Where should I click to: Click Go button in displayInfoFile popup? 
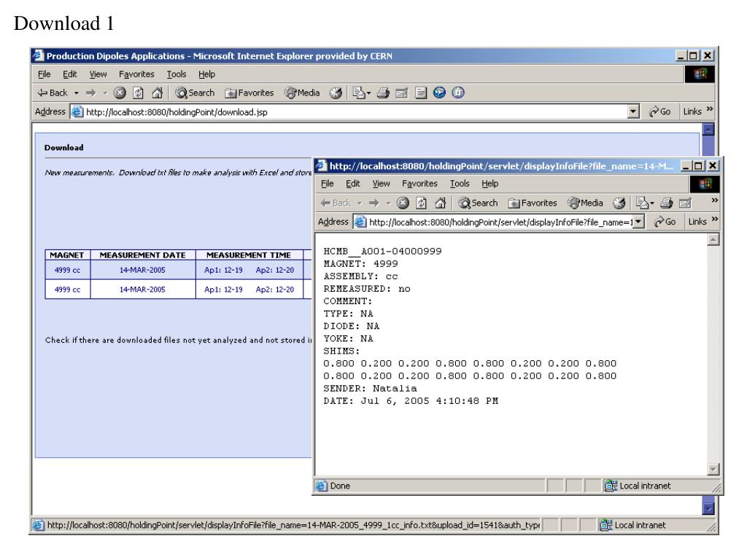point(665,222)
